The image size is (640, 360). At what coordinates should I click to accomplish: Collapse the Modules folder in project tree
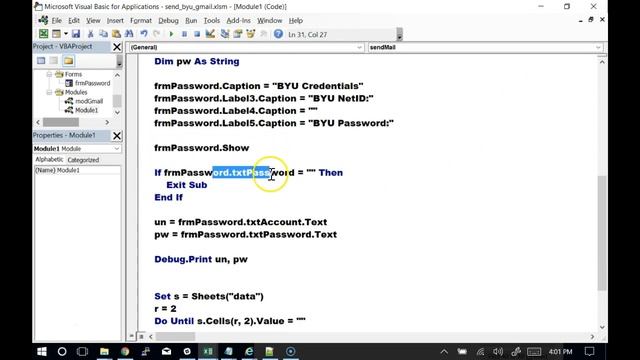[49, 92]
